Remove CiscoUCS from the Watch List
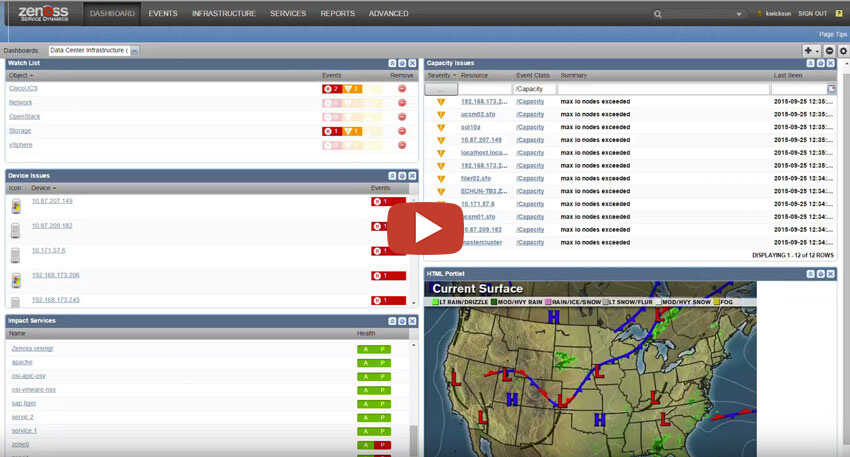This screenshot has height=457, width=850. tap(402, 88)
